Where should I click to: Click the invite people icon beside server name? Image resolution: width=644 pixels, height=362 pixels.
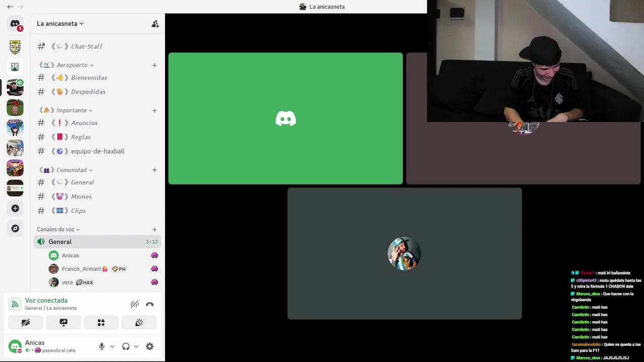click(155, 24)
